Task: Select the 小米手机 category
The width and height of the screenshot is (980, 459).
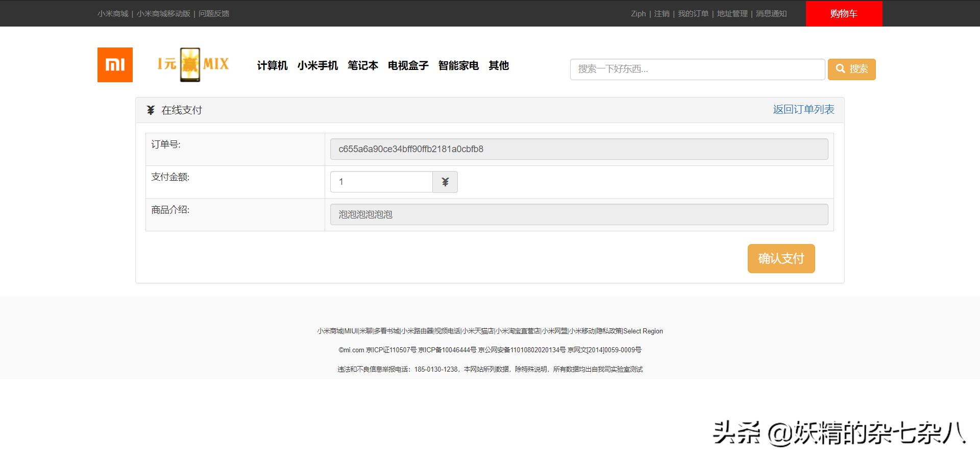Action: [x=317, y=65]
